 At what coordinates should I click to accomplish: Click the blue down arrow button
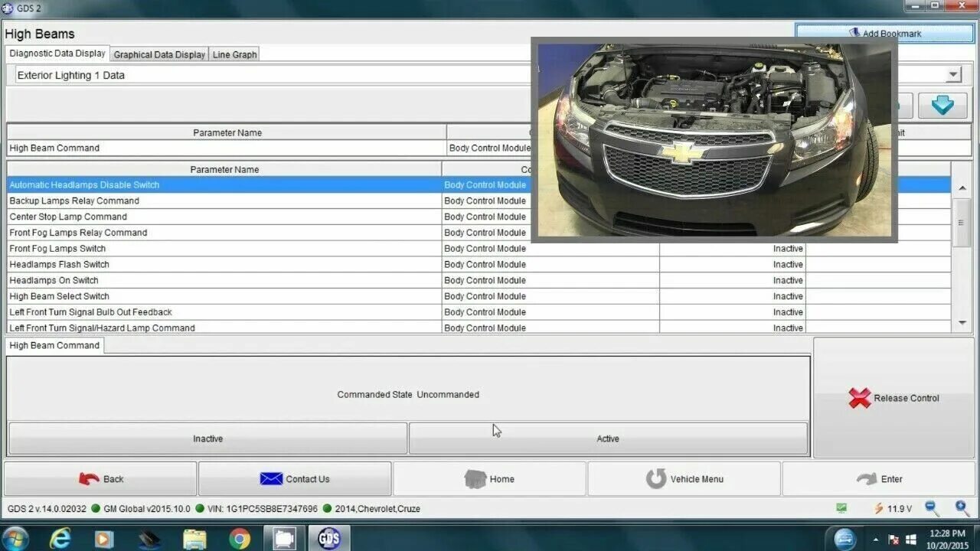(942, 106)
